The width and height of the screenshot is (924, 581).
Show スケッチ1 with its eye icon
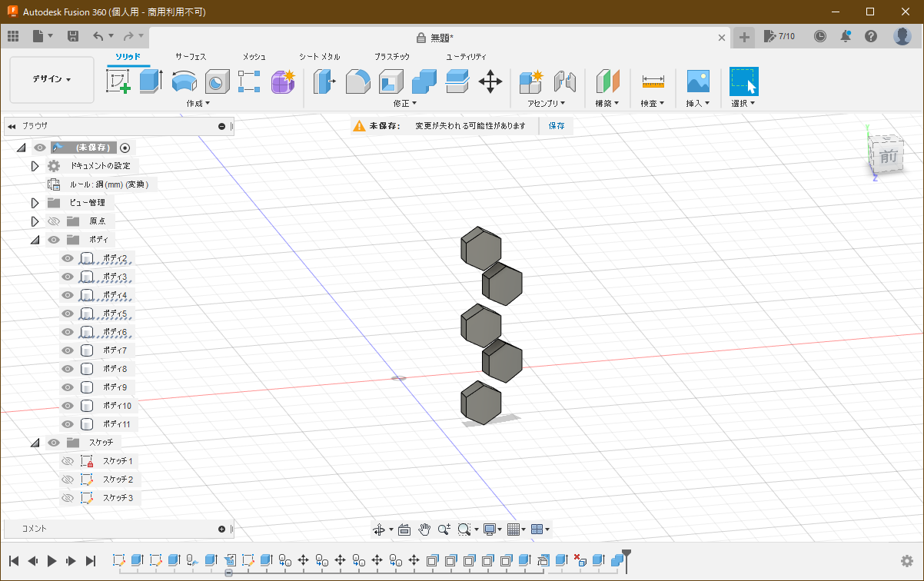[x=68, y=461]
